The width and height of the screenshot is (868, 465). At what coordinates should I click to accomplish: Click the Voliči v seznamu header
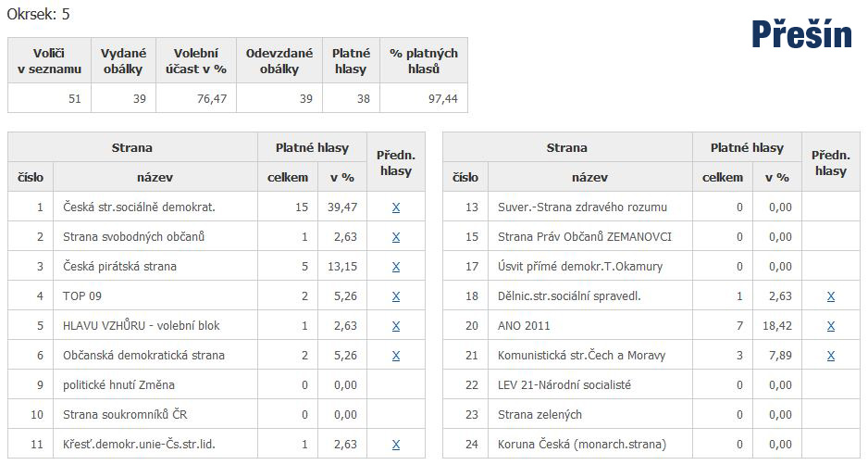(x=49, y=61)
